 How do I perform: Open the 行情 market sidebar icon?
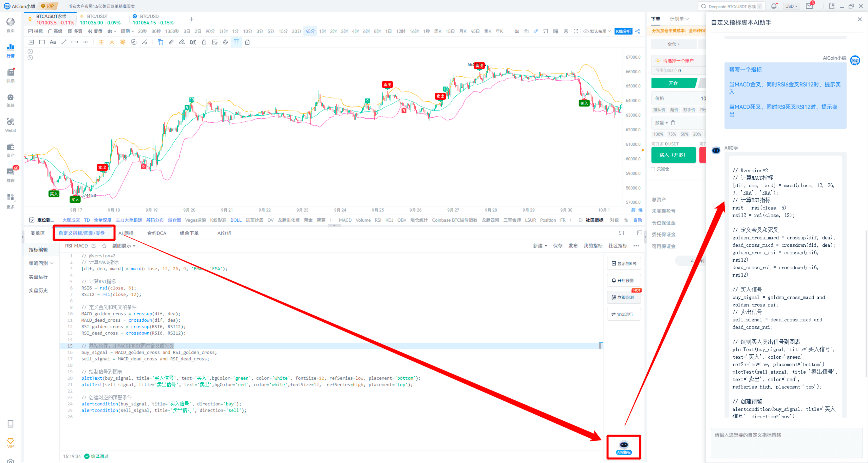click(10, 51)
